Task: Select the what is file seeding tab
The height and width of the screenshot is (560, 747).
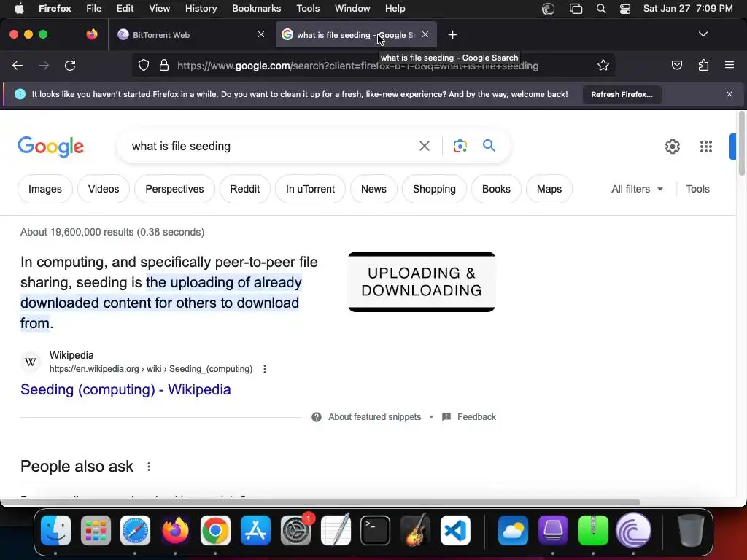Action: [x=356, y=35]
